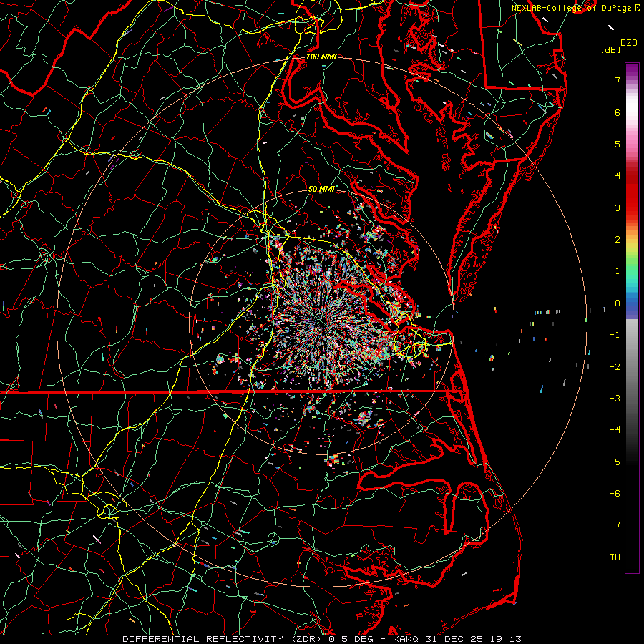This screenshot has height=644, width=644.
Task: Click the 2 value on the color scale
Action: tap(618, 240)
